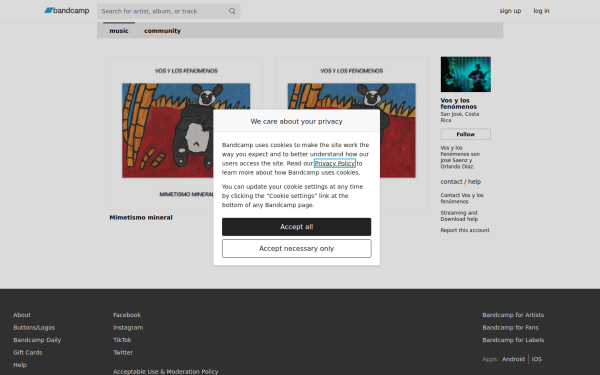This screenshot has width=600, height=375.
Task: Open the About footer link
Action: [x=22, y=315]
